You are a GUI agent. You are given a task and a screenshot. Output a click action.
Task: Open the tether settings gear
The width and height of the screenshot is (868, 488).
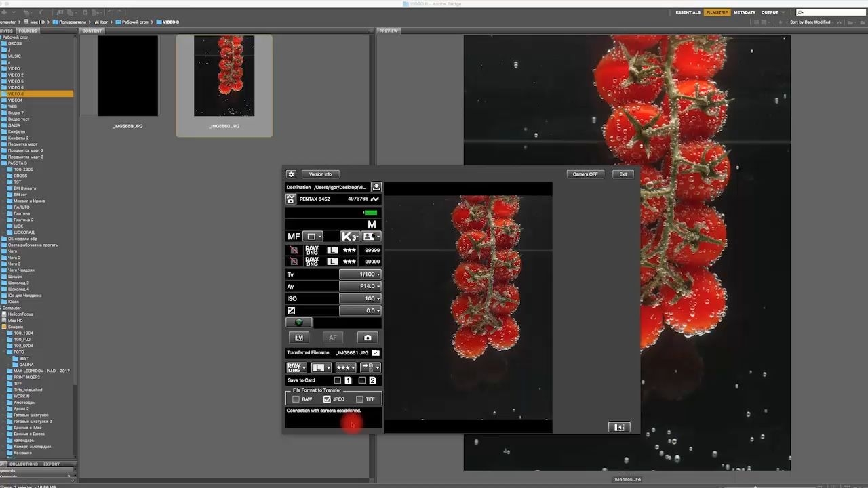291,174
